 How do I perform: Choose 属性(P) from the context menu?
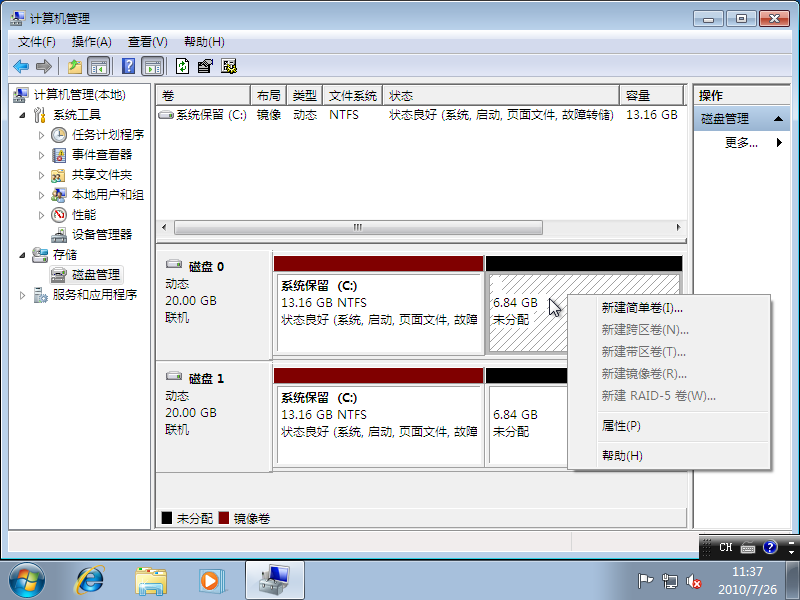point(684,426)
